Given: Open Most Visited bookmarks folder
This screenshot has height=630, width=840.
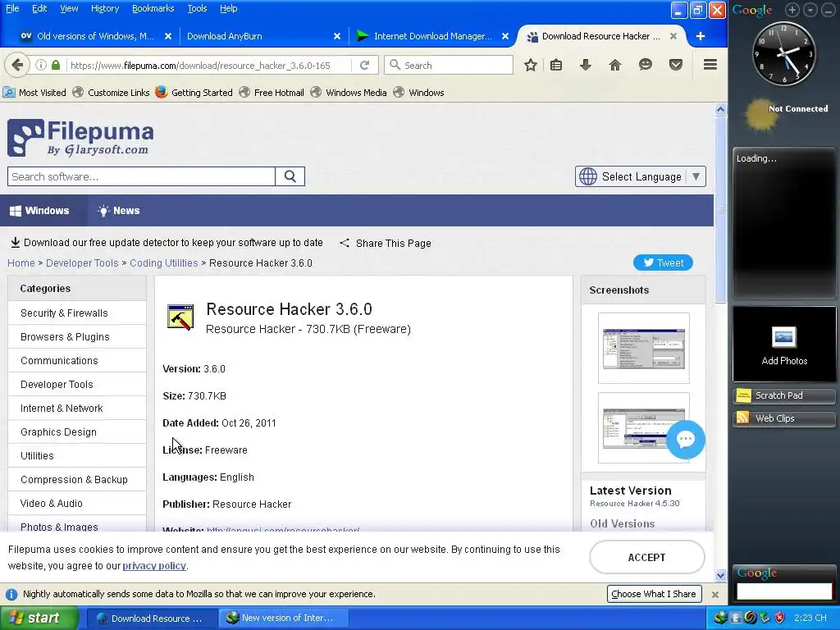Looking at the screenshot, I should coord(34,93).
